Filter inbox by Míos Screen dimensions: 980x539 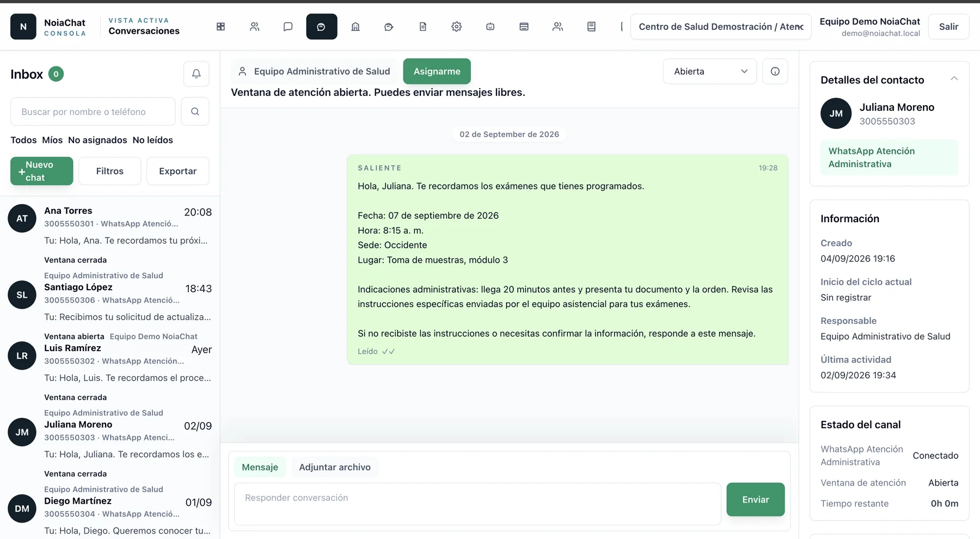coord(52,140)
